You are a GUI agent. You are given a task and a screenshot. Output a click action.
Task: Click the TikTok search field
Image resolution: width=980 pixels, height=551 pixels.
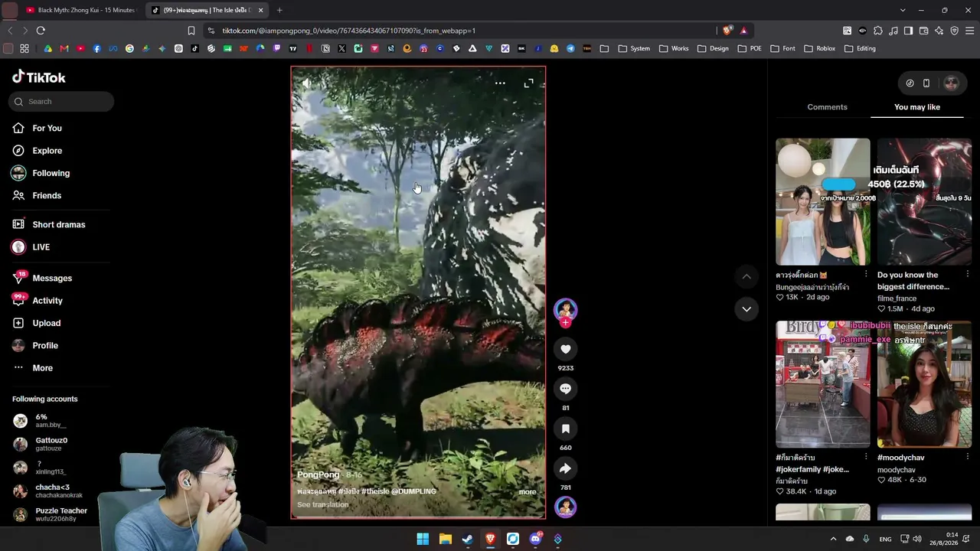click(61, 102)
